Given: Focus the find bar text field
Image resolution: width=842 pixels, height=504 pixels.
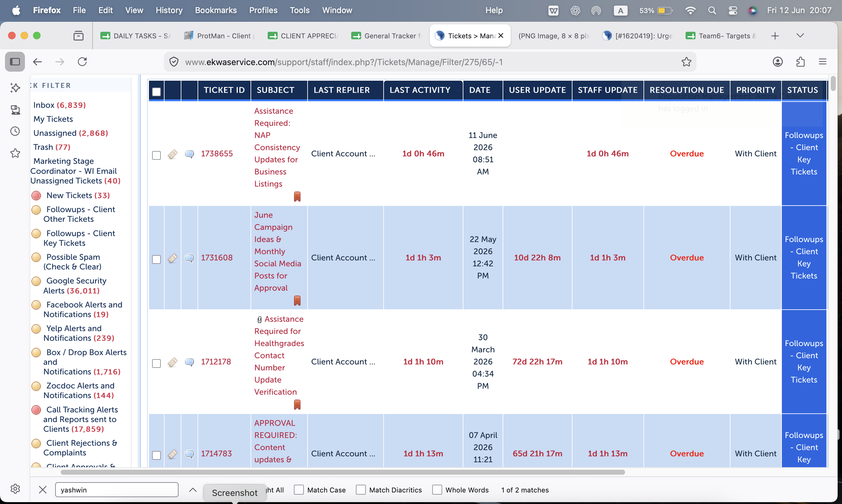Looking at the screenshot, I should (117, 490).
